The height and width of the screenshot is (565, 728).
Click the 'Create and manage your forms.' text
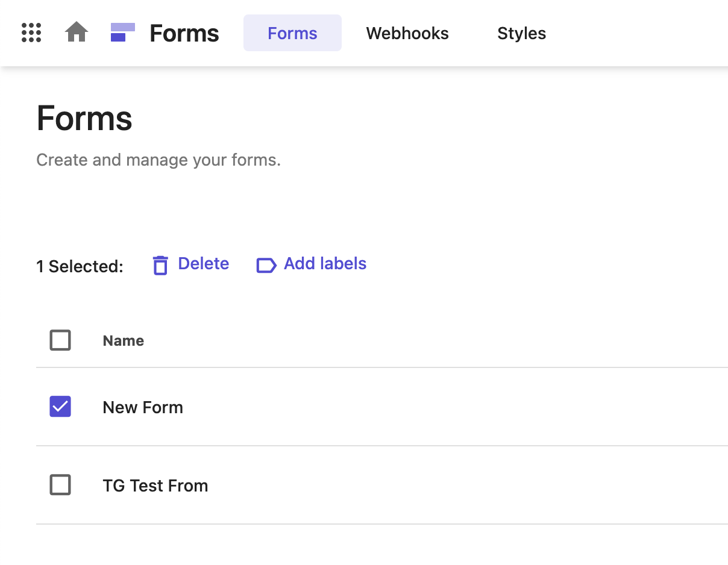pyautogui.click(x=158, y=160)
